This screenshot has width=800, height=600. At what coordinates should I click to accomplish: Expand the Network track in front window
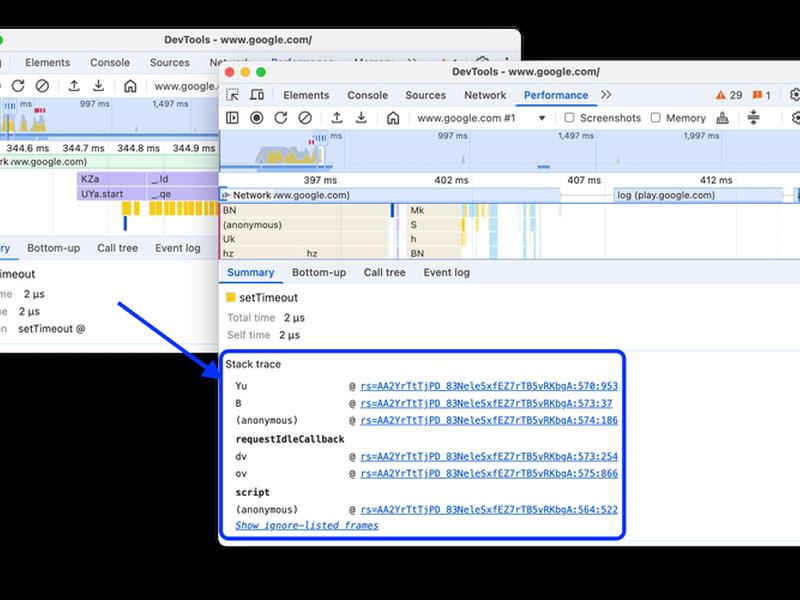click(x=224, y=195)
